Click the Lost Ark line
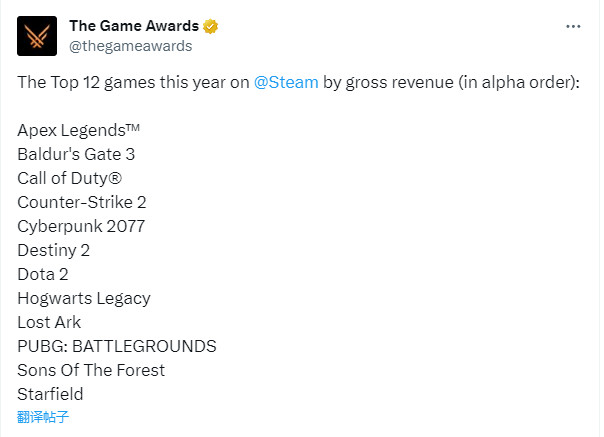 (x=49, y=322)
